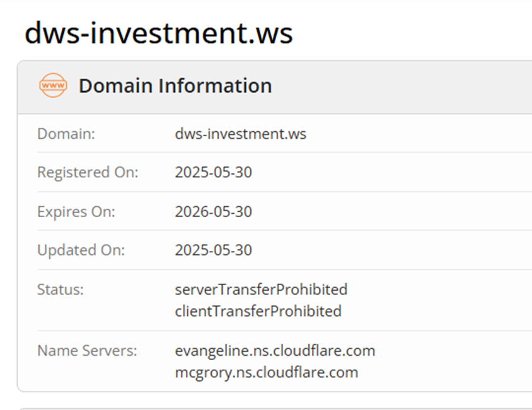Select the Registered On date 2025-05-30
Image resolution: width=532 pixels, height=410 pixels.
pyautogui.click(x=214, y=172)
